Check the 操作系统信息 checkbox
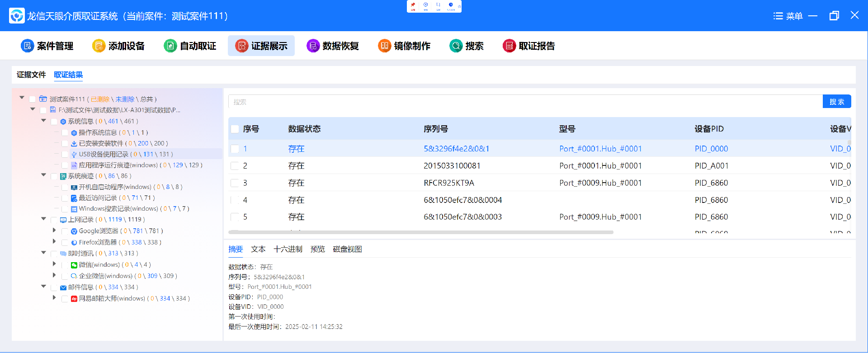The width and height of the screenshot is (868, 353). click(65, 132)
